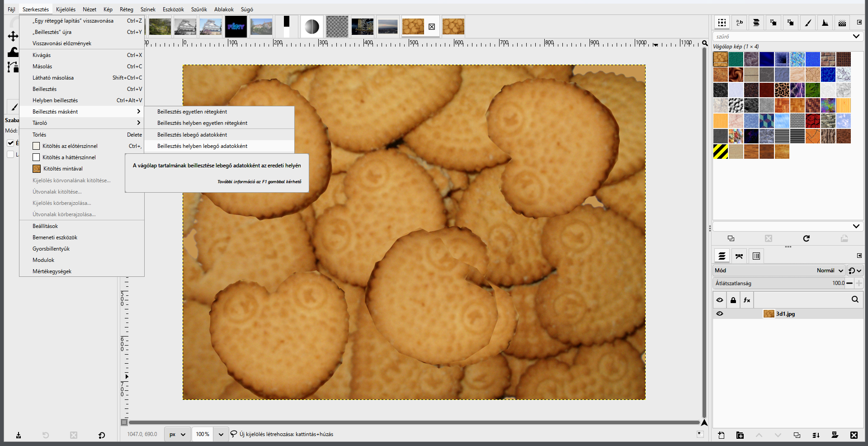868x446 pixels.
Task: Create a new layer
Action: click(721, 435)
